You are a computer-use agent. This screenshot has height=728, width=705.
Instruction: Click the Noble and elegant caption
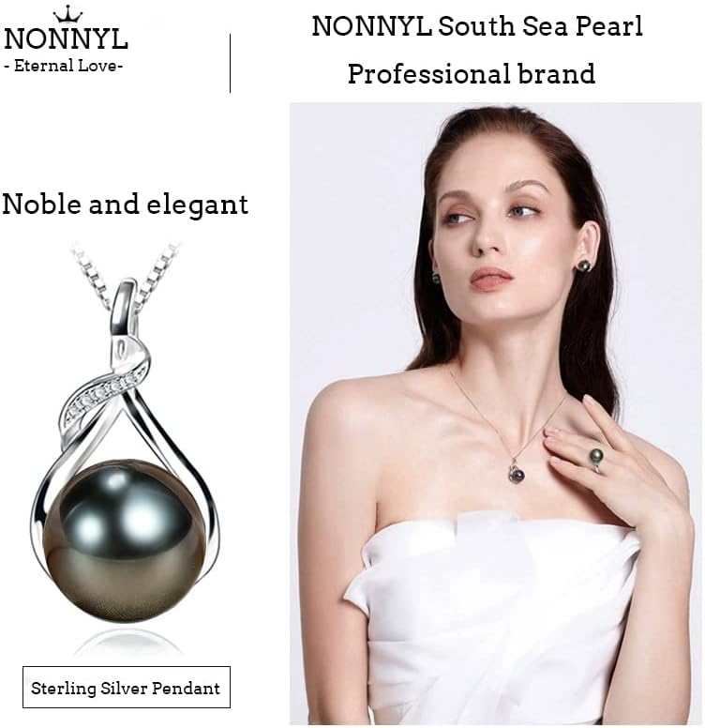[126, 205]
